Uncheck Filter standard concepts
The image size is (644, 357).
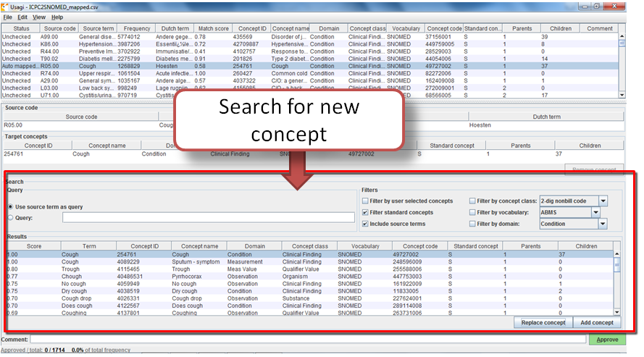click(365, 212)
